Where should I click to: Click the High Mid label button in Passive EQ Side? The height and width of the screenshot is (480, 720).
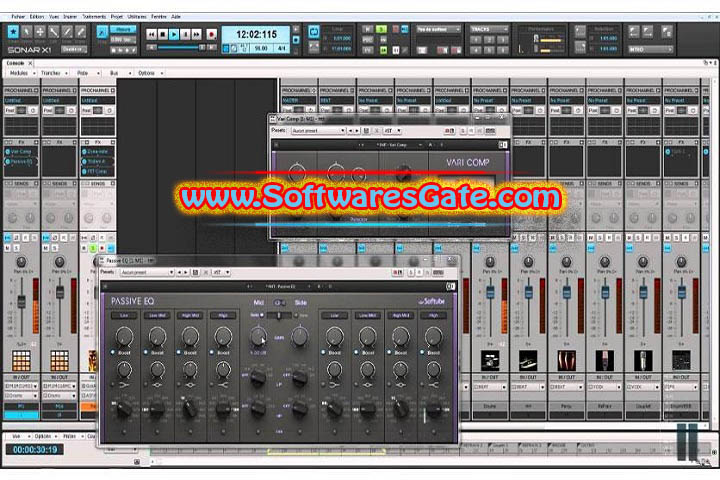[x=401, y=315]
